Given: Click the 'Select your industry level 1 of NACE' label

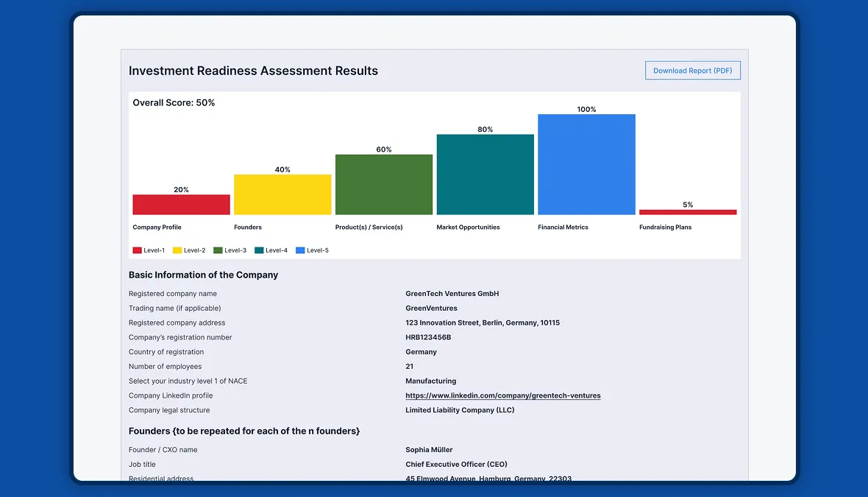Looking at the screenshot, I should point(188,381).
